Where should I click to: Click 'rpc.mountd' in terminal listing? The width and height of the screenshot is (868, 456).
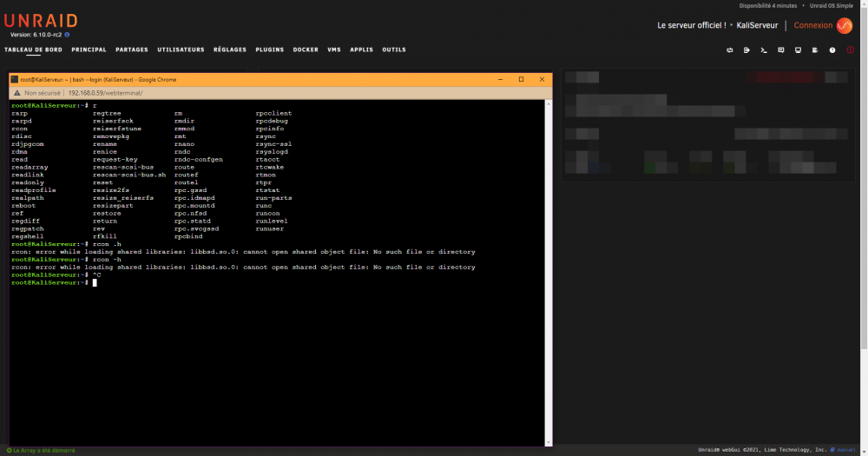tap(194, 206)
